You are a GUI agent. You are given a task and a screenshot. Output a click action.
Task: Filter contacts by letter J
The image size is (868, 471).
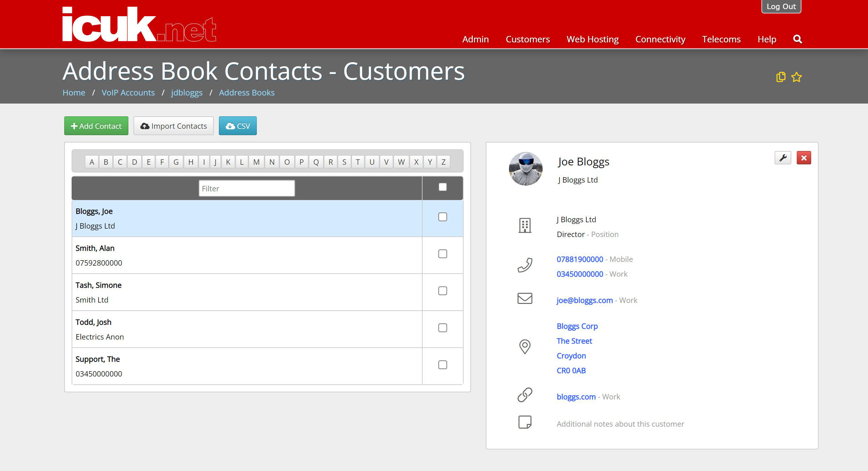pos(215,162)
